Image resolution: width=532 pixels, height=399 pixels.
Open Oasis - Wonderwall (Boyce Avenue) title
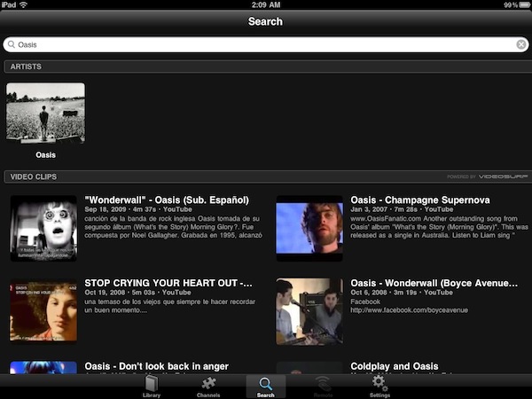point(434,283)
